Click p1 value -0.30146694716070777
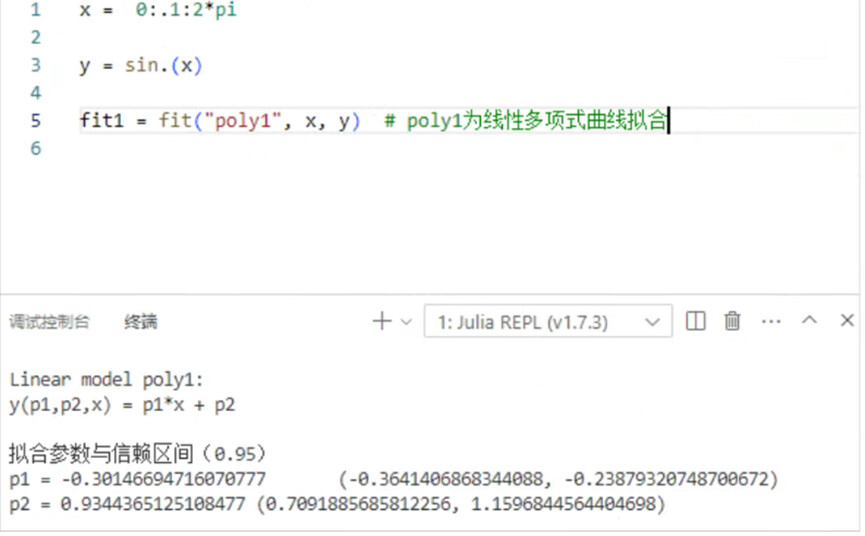The height and width of the screenshot is (536, 865). click(163, 479)
